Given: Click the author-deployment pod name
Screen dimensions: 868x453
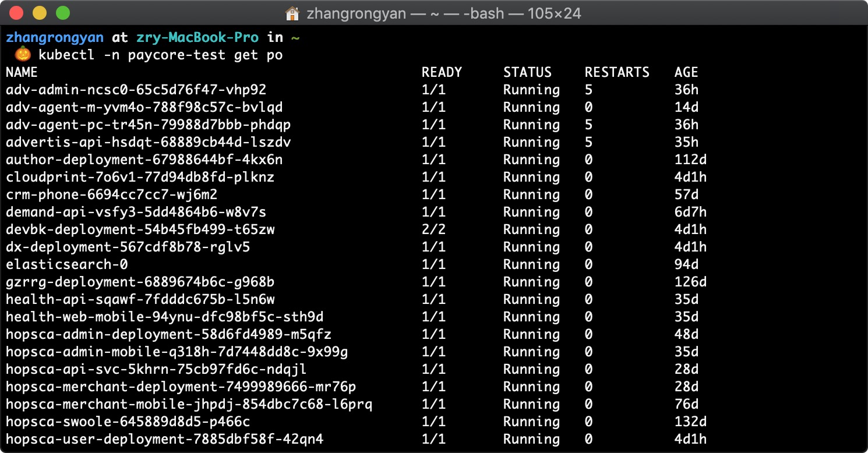Looking at the screenshot, I should click(144, 160).
